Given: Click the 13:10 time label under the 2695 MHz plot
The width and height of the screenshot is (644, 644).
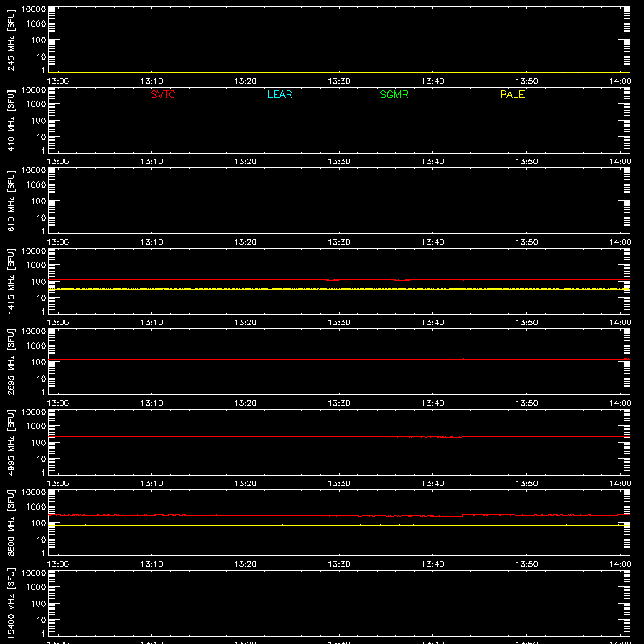Looking at the screenshot, I should [151, 403].
